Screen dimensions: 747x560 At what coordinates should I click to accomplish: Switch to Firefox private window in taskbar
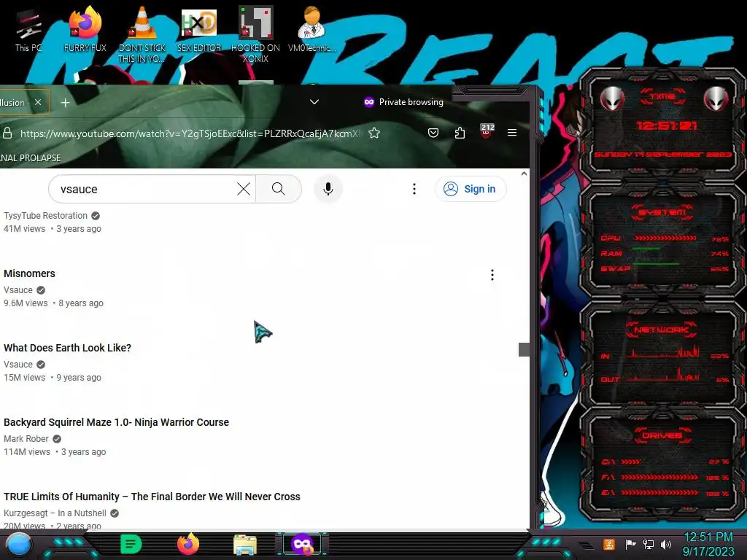(x=302, y=544)
